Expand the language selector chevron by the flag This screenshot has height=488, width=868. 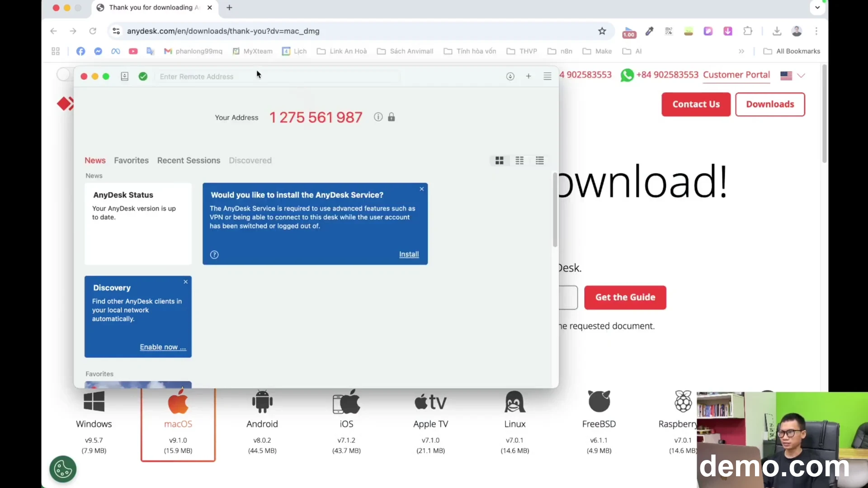click(x=801, y=75)
